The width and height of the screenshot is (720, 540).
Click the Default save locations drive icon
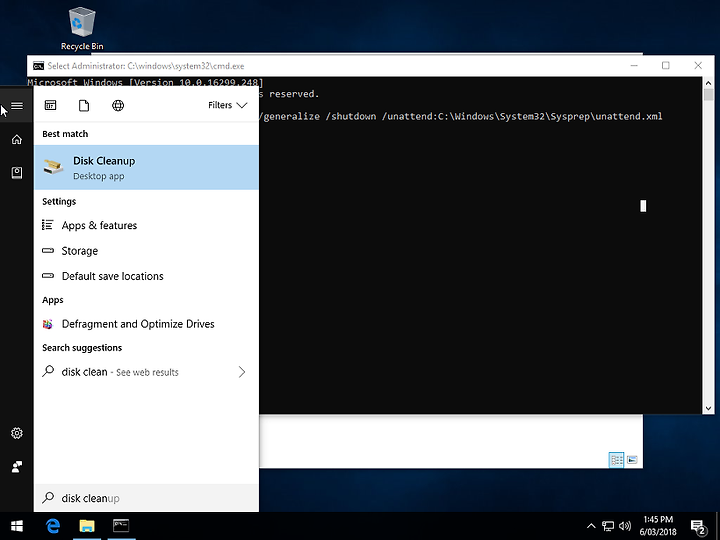[x=48, y=276]
